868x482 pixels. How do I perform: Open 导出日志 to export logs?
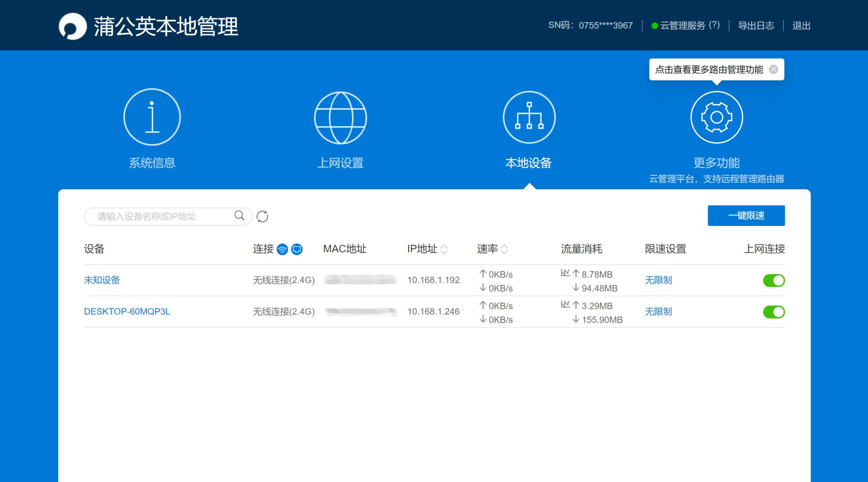[x=756, y=26]
